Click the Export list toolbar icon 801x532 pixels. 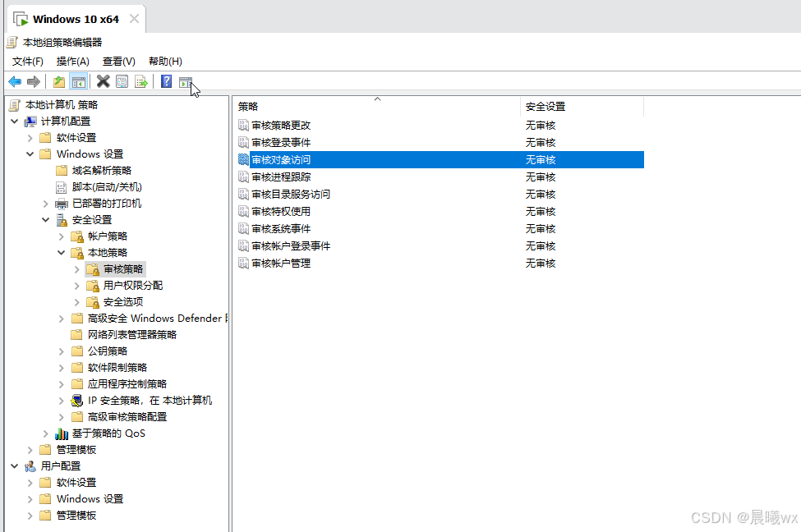pos(141,82)
